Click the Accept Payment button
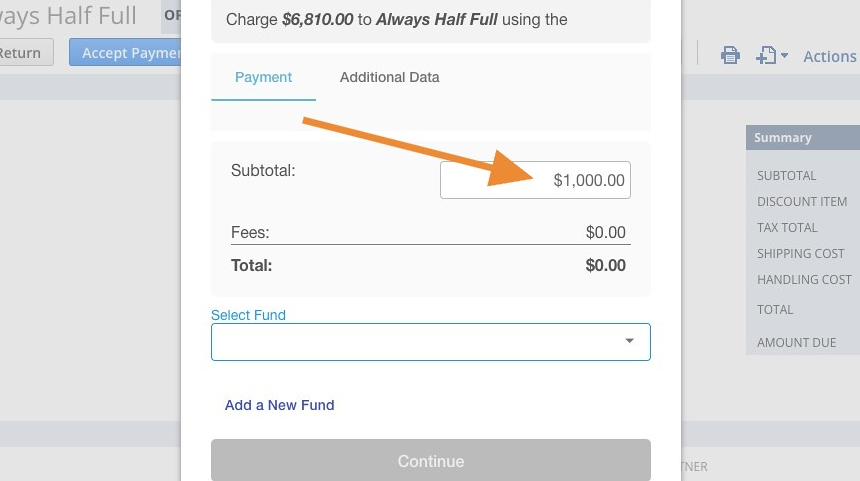Screen dimensions: 860x481 [x=125, y=53]
